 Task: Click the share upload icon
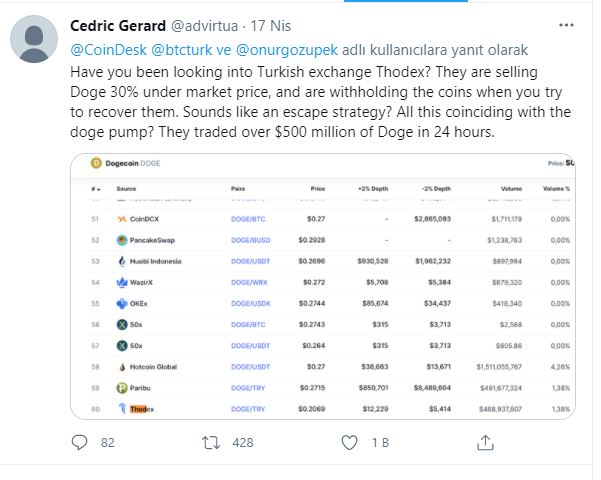click(x=485, y=442)
